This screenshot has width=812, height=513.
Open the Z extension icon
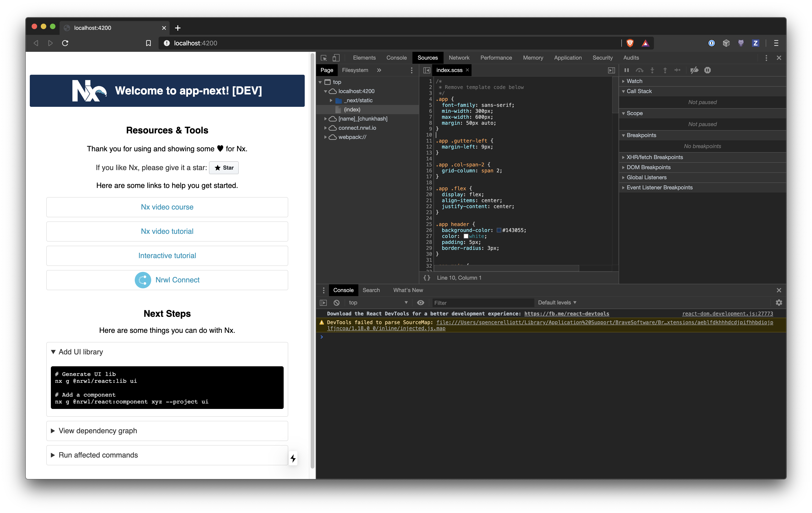pos(755,43)
